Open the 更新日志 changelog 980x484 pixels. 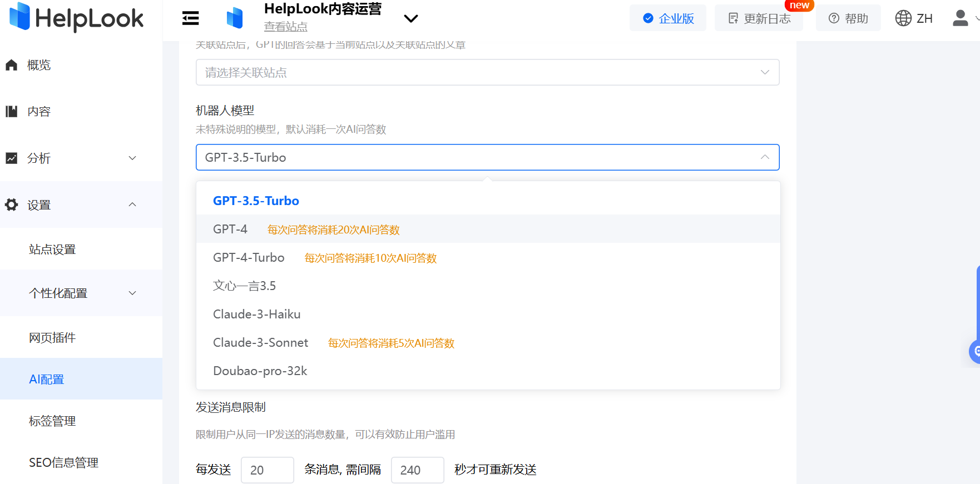[x=759, y=18]
